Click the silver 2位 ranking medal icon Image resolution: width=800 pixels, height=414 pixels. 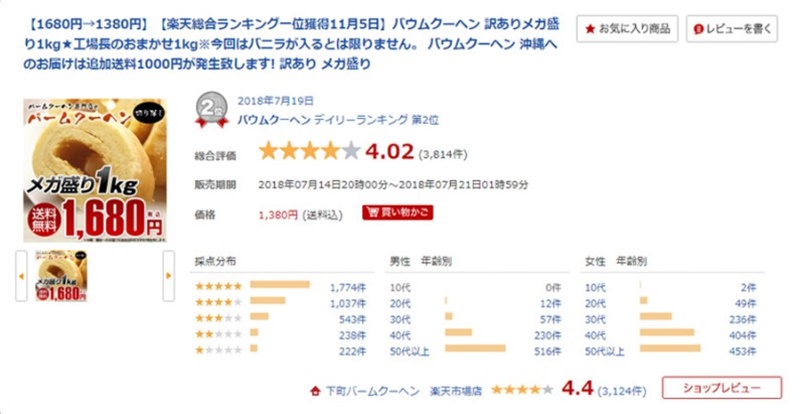point(212,110)
